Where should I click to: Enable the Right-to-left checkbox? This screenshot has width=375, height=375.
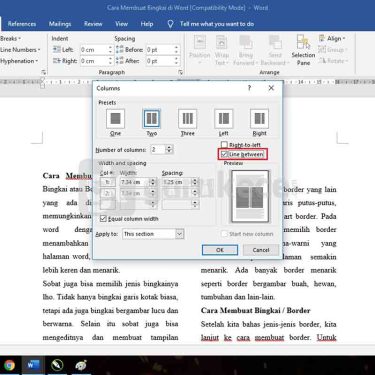(x=224, y=145)
